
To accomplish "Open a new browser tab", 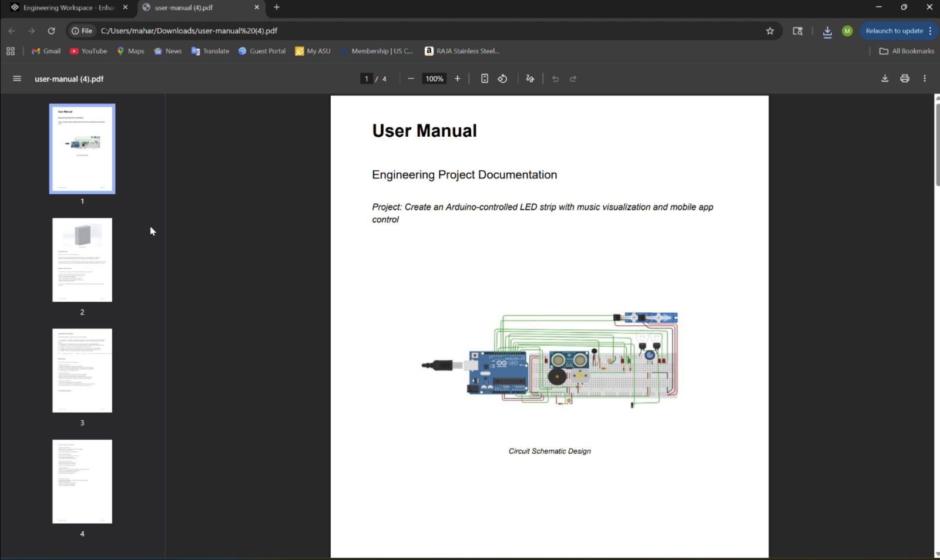I will 277,8.
